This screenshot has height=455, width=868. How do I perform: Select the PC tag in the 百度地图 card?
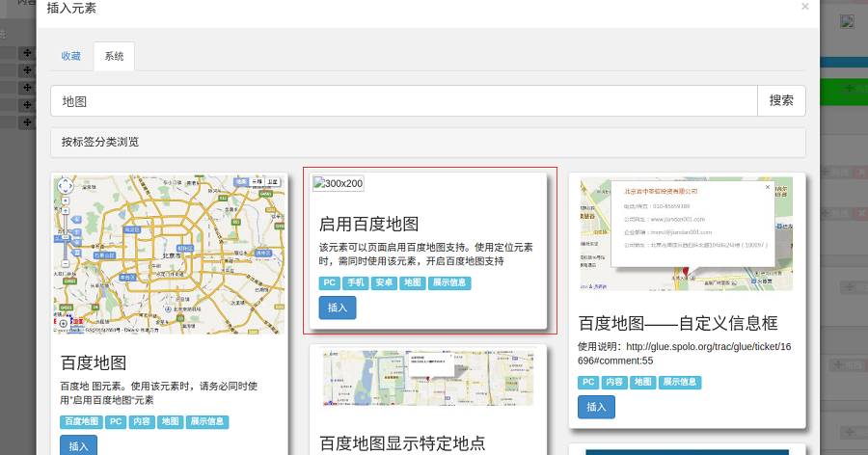[x=116, y=422]
